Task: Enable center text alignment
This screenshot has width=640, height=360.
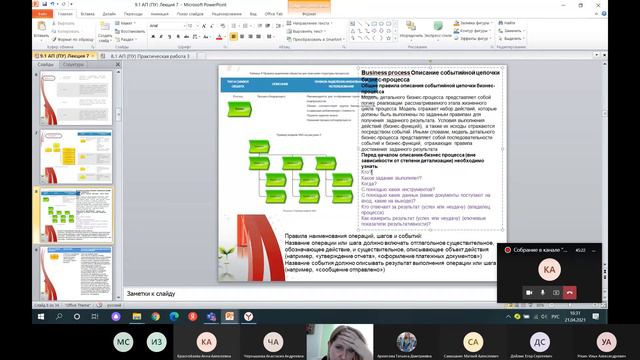Action: tap(242, 37)
